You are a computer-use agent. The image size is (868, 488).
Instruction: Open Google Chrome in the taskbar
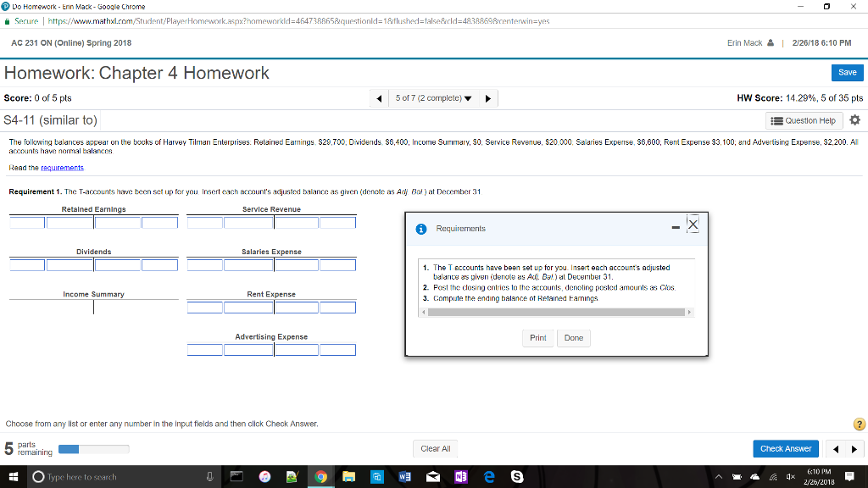pyautogui.click(x=320, y=476)
